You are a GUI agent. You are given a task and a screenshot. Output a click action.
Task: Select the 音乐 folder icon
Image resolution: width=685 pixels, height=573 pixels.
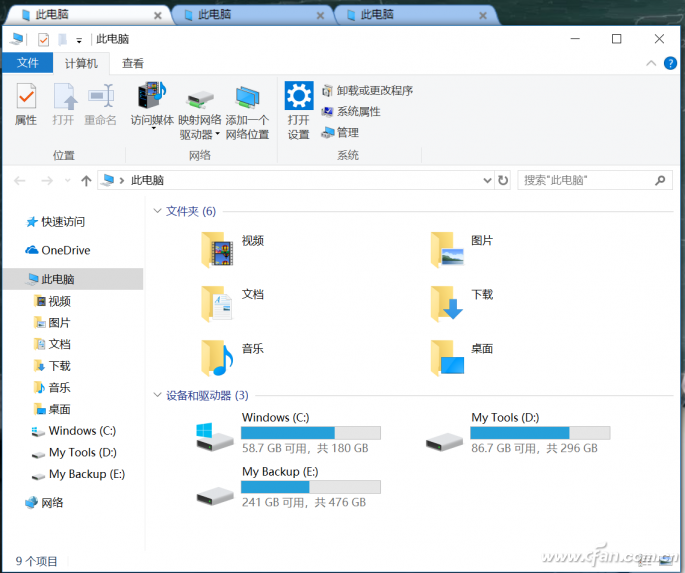point(217,357)
